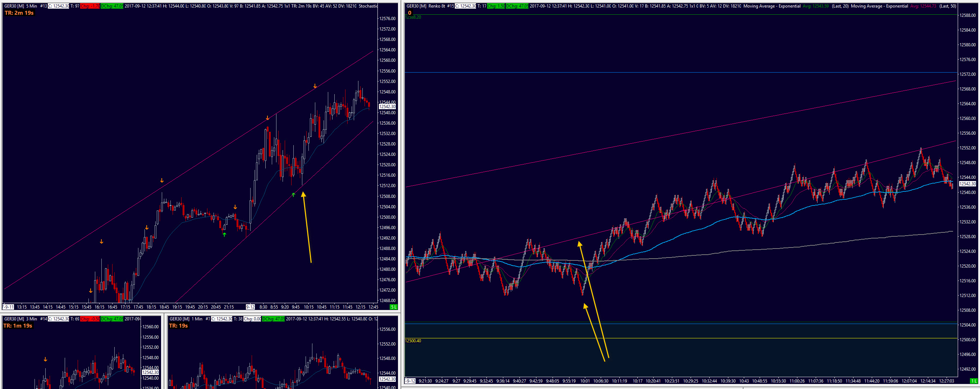The width and height of the screenshot is (980, 389).
Task: Click GER30 [M] 1 Min chart title
Action: (x=186, y=319)
